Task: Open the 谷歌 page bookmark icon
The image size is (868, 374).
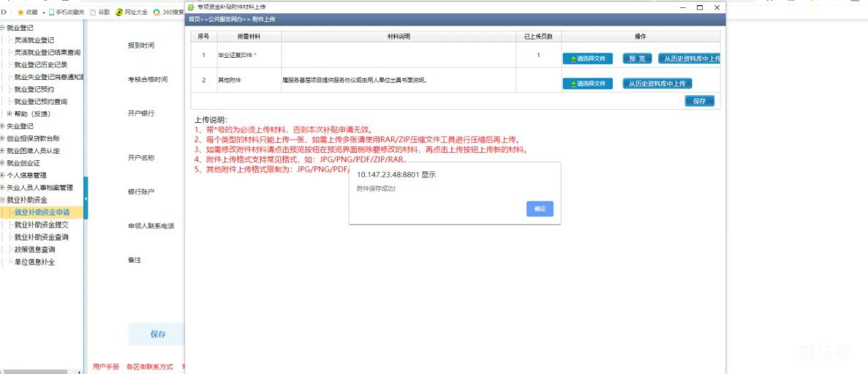Action: 93,12
